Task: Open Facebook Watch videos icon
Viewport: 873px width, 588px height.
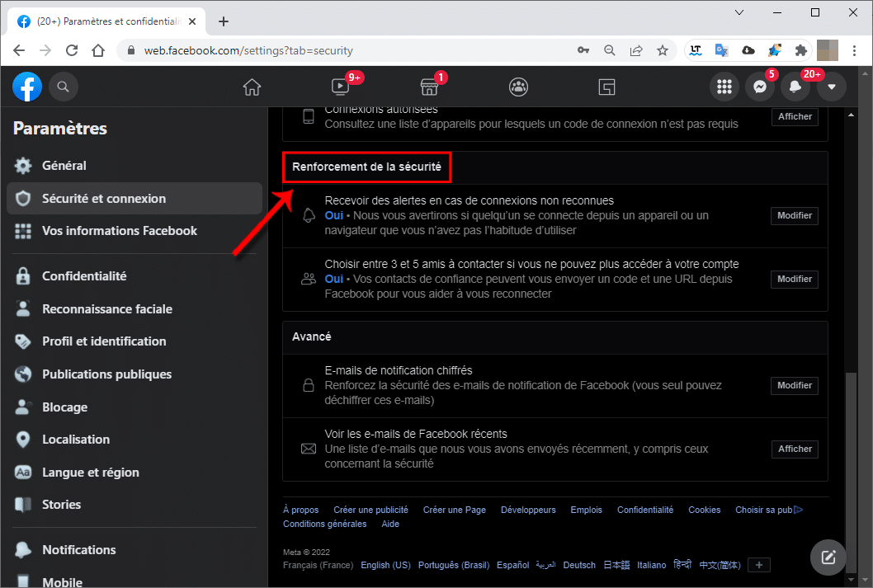Action: (340, 87)
